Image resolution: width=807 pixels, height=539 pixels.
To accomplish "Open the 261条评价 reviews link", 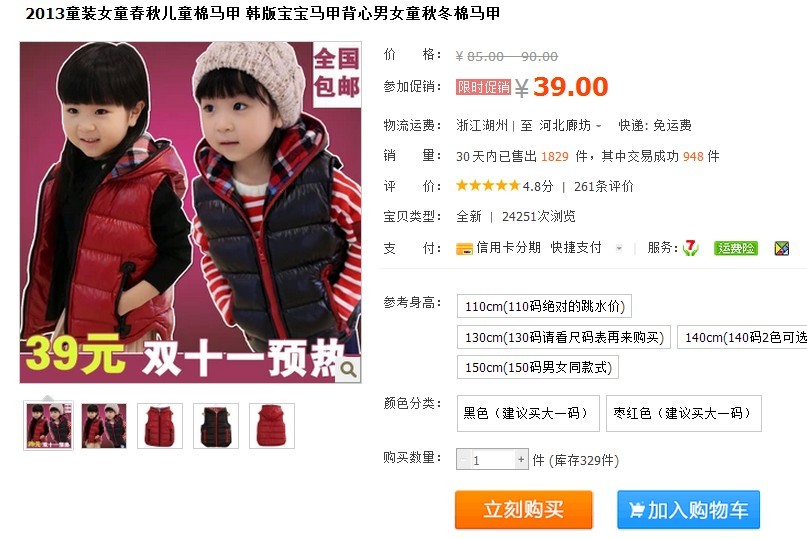I will point(604,186).
